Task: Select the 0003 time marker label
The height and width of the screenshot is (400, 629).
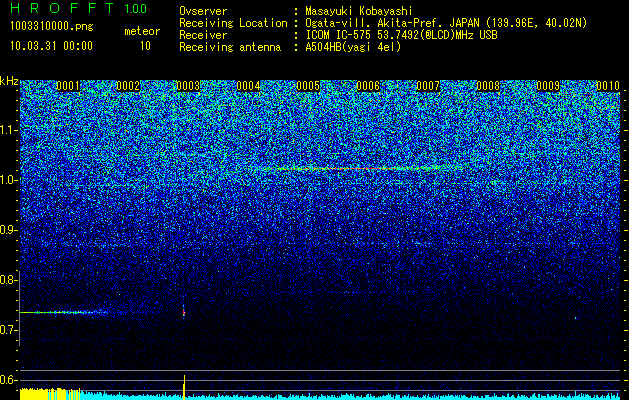Action: coord(188,86)
